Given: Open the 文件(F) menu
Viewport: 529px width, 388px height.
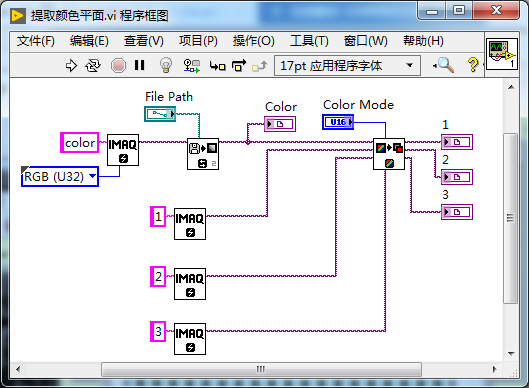Looking at the screenshot, I should click(36, 41).
